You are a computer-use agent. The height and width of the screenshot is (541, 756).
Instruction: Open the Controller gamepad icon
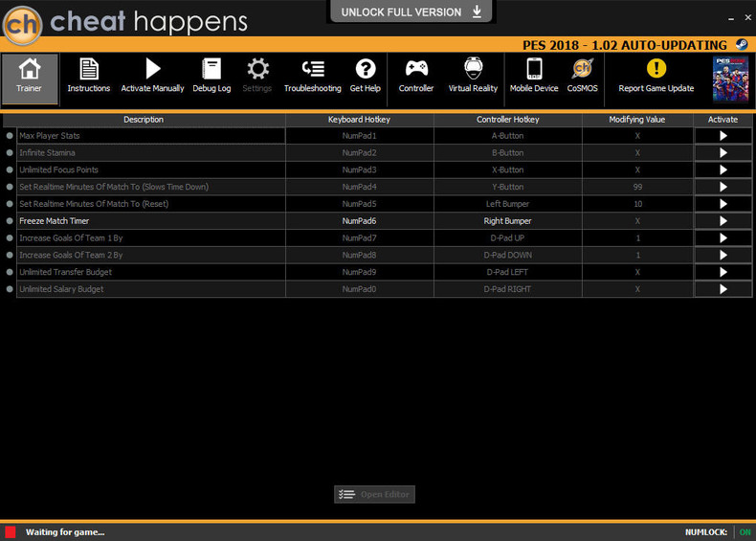point(416,69)
